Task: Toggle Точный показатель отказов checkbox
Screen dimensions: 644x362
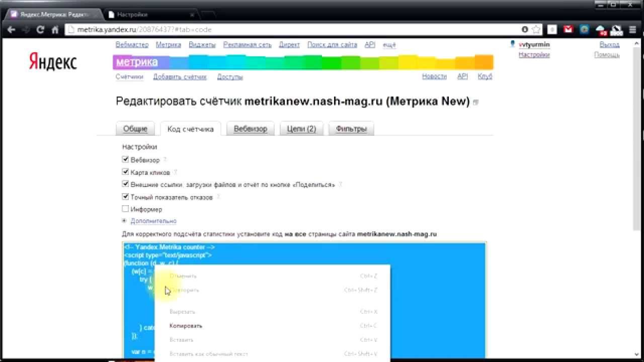Action: [x=125, y=197]
